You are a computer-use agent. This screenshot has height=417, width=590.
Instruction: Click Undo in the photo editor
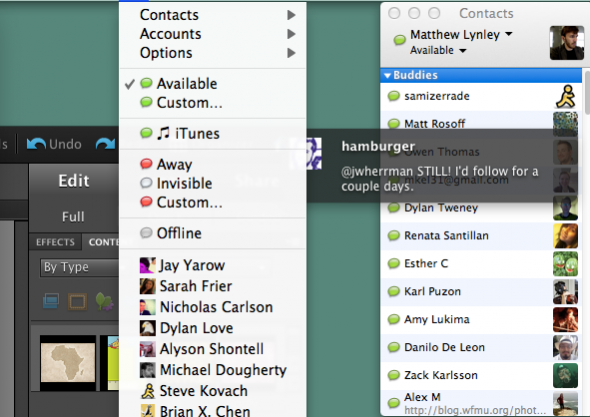point(54,144)
